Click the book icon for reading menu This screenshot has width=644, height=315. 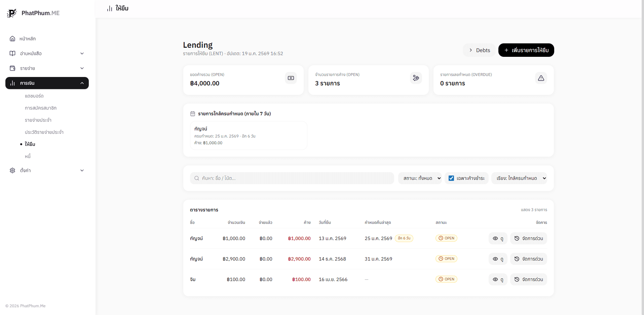(12, 53)
